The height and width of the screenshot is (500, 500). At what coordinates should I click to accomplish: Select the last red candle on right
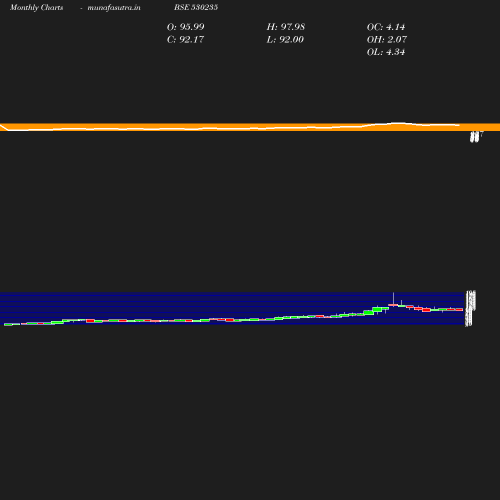click(x=459, y=310)
